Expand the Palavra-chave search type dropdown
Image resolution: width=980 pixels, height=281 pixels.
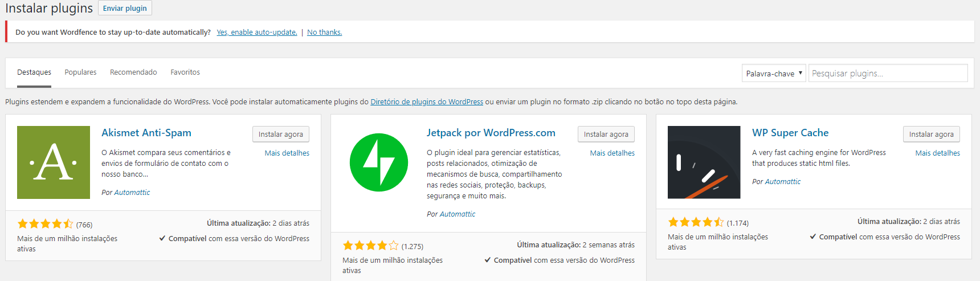(774, 73)
